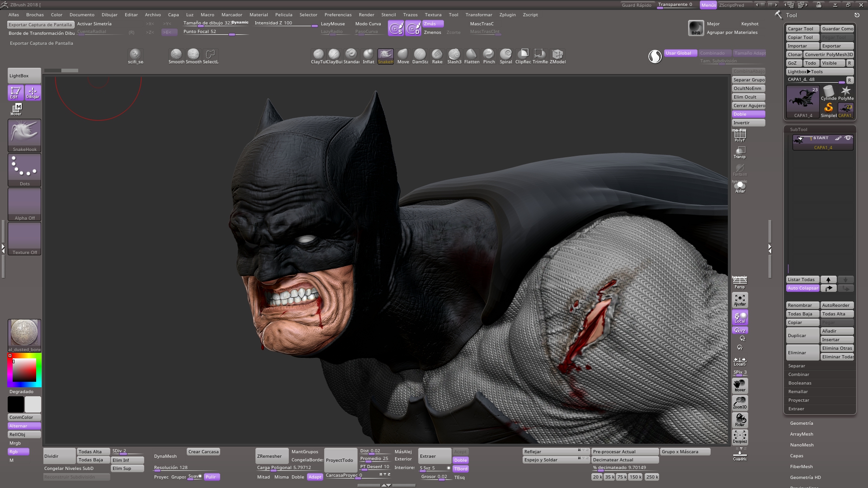Select the scifi_se brush
Image resolution: width=868 pixels, height=488 pixels.
click(x=135, y=56)
